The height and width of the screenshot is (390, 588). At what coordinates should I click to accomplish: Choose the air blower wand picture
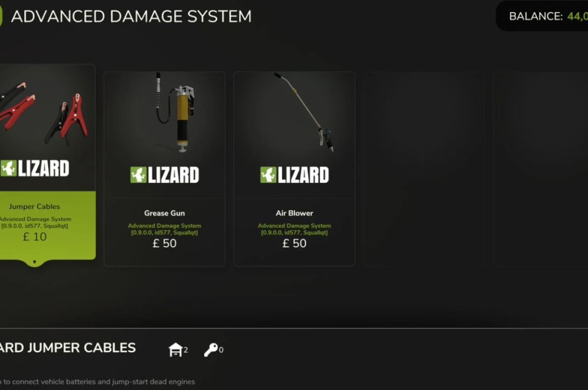click(x=304, y=112)
